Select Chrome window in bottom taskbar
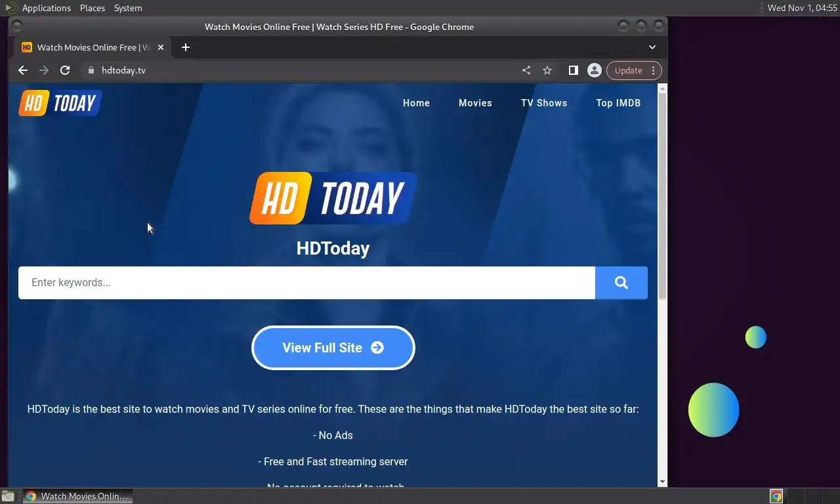The image size is (840, 504). [x=77, y=496]
